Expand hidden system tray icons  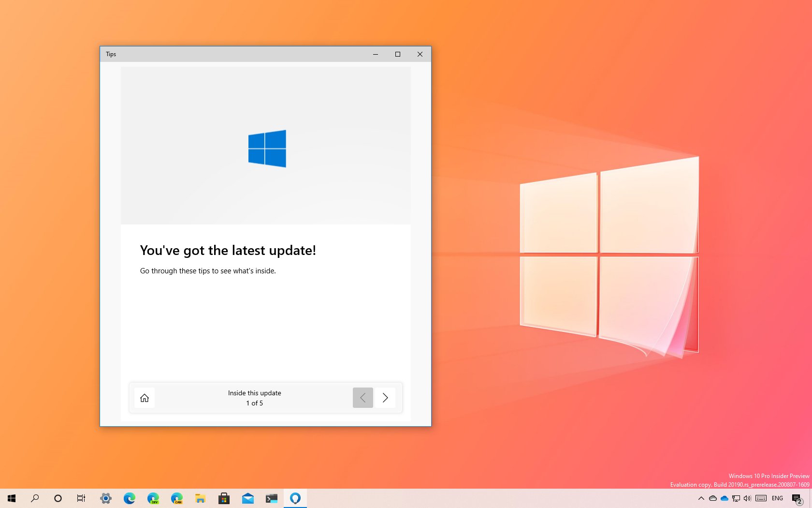click(x=701, y=498)
